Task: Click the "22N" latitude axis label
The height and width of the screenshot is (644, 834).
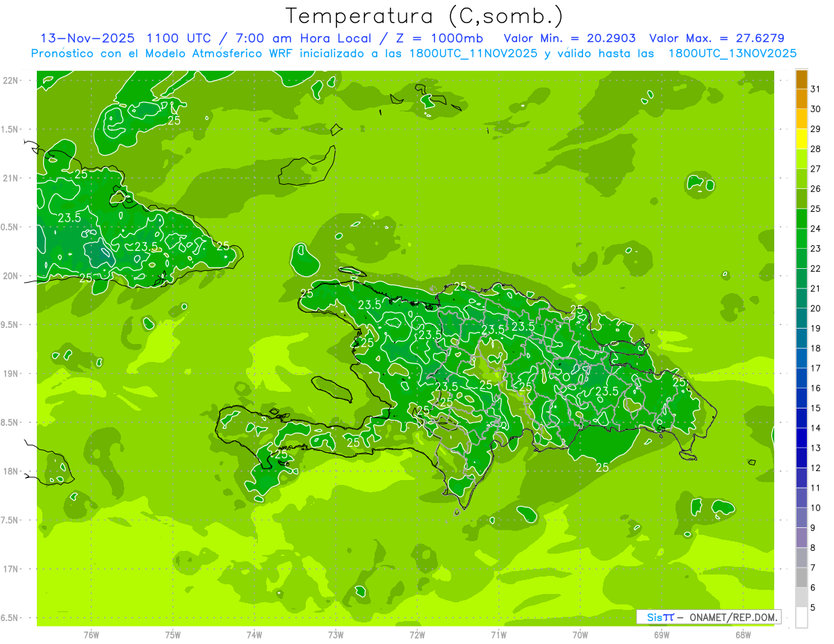Action: pos(10,81)
